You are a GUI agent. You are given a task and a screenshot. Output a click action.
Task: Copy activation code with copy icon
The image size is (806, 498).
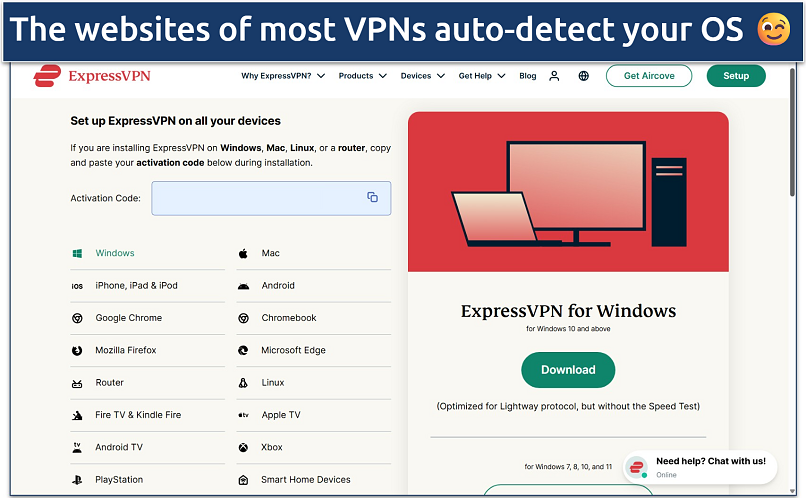372,198
